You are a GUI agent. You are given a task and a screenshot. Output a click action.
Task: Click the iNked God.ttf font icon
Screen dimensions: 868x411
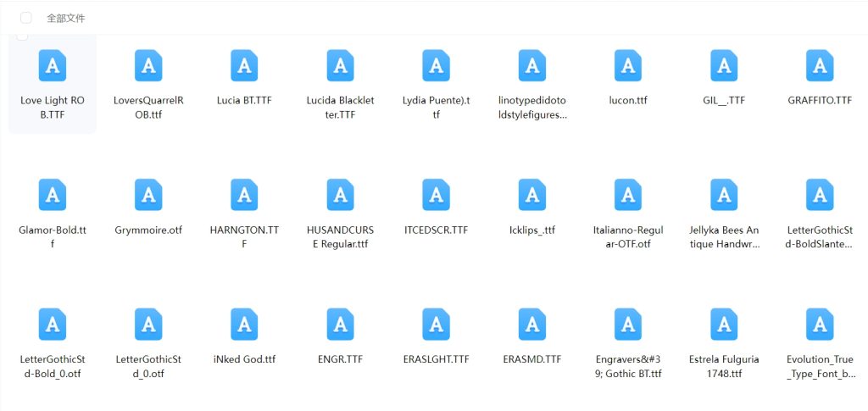point(244,325)
